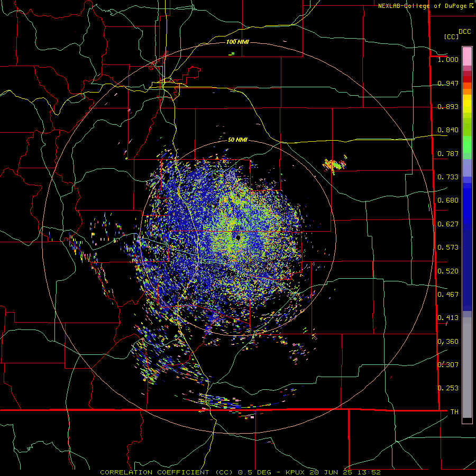Pick the gray bottom segment of color bar
Screen dimensions: 476x476
coord(467,368)
